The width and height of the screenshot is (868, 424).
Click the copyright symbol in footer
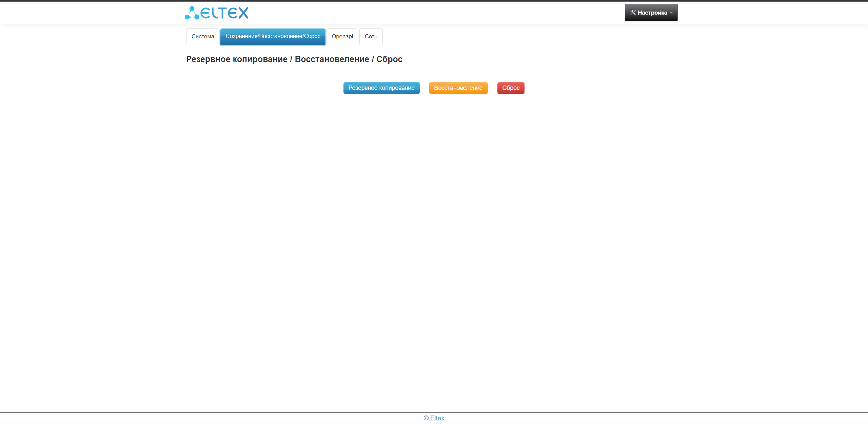click(x=426, y=418)
